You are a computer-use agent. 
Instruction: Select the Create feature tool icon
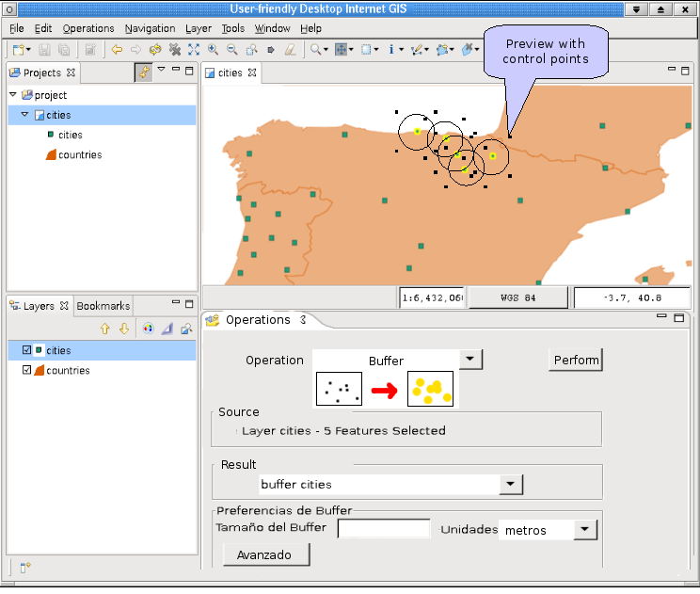coord(442,50)
